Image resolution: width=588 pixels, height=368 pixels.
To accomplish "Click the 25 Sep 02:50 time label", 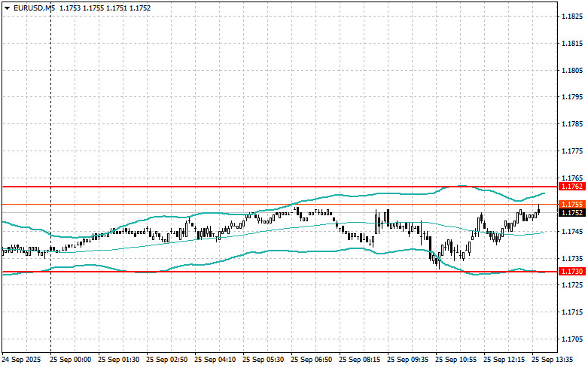I will [x=167, y=360].
